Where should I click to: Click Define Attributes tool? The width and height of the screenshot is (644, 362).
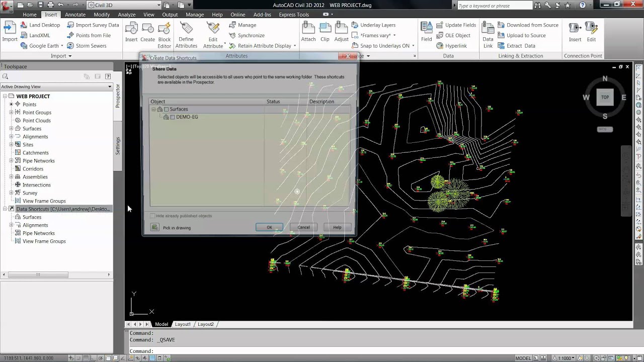[x=186, y=35]
